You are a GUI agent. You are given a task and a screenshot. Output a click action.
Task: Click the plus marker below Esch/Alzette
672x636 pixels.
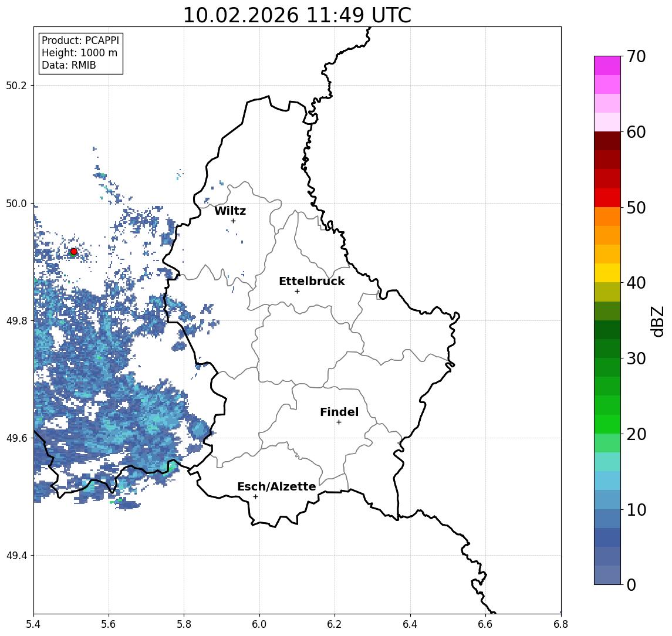[255, 497]
